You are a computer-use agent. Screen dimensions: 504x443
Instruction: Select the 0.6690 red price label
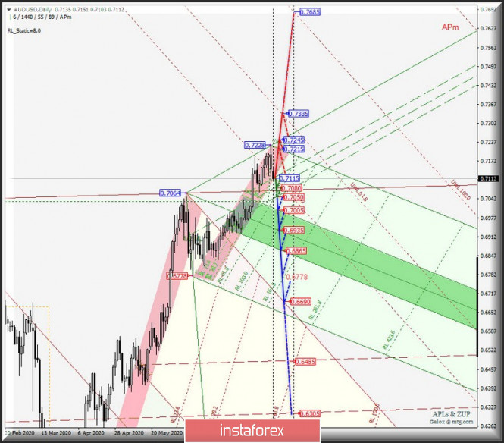pos(301,302)
